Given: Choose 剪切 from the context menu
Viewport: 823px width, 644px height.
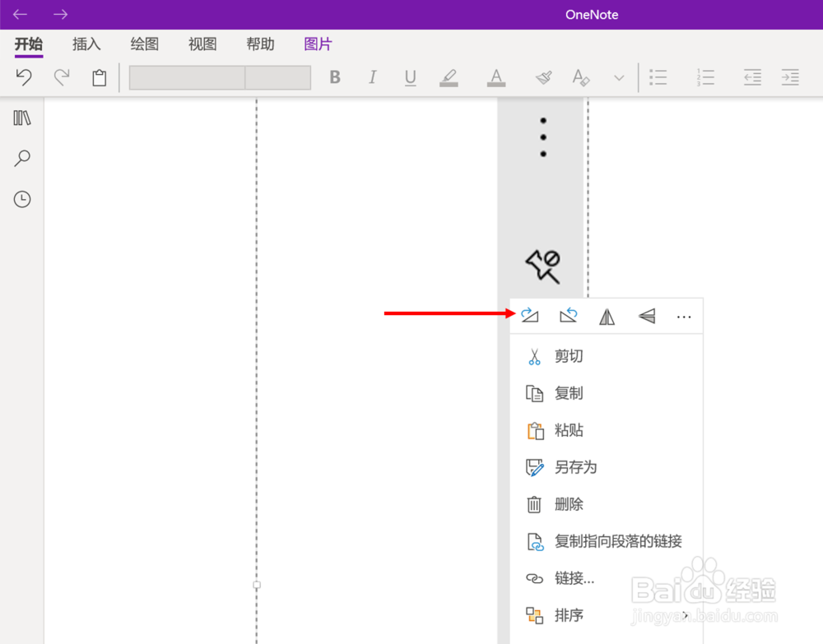Looking at the screenshot, I should [x=607, y=357].
